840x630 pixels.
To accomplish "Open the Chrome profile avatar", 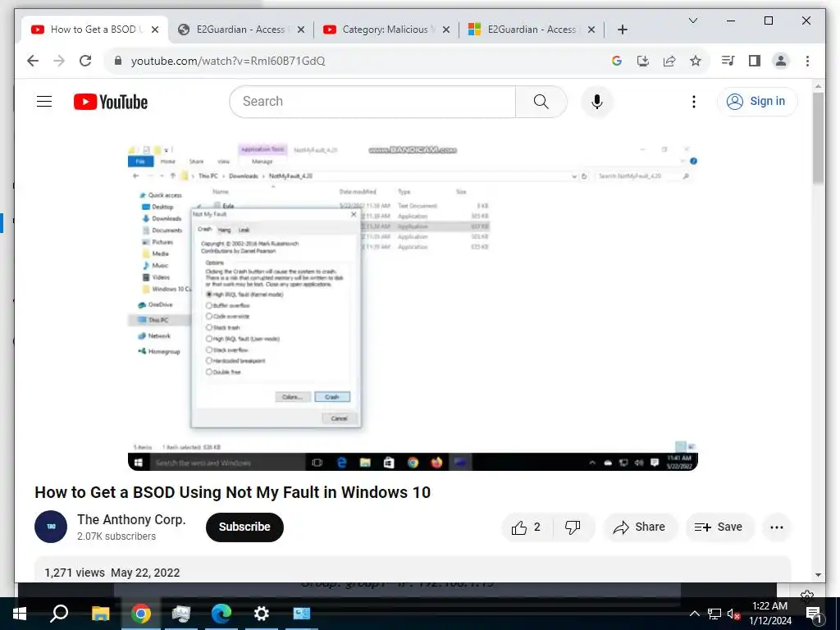I will 781,61.
